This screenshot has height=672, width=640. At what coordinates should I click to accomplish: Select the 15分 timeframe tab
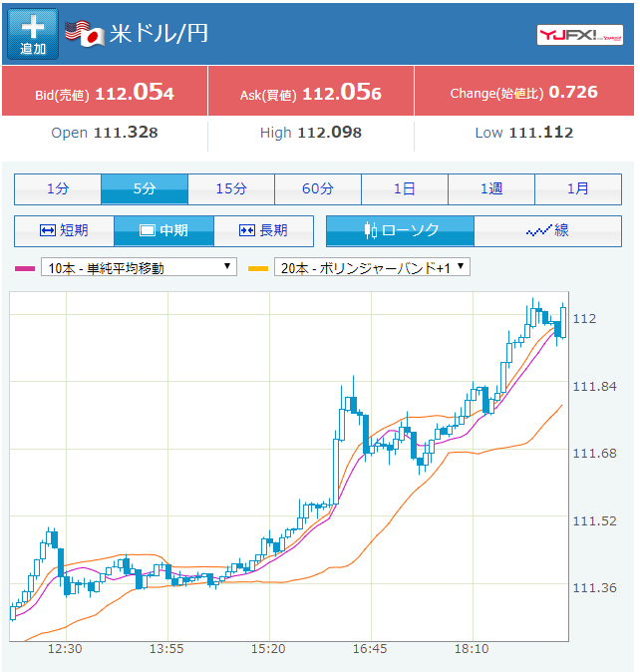click(231, 188)
